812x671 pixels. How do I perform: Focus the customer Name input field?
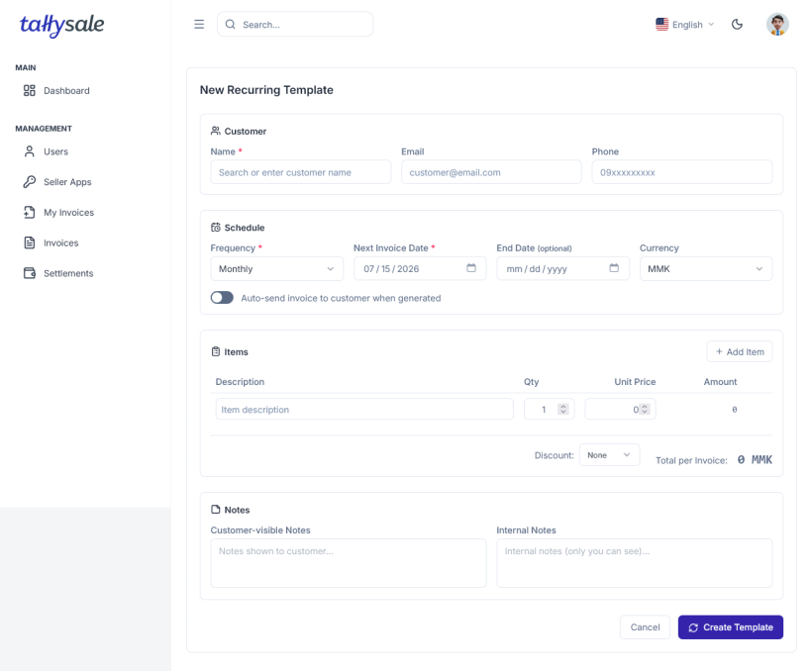coord(300,172)
